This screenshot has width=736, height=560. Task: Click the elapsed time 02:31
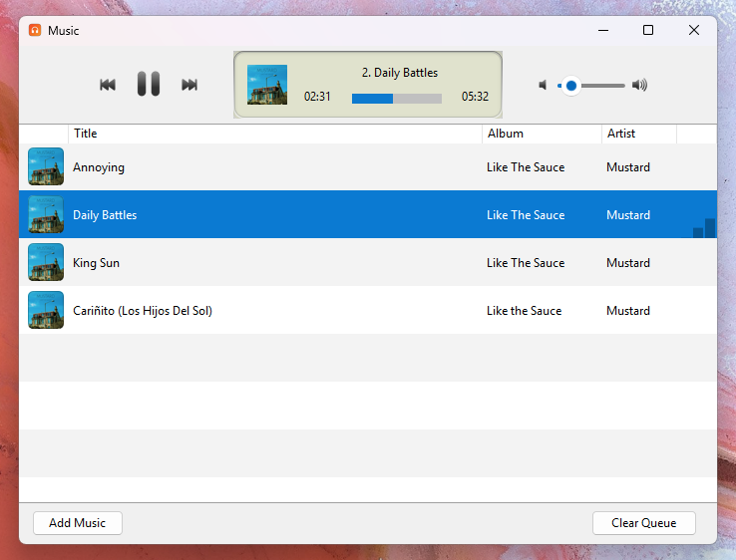pos(317,97)
